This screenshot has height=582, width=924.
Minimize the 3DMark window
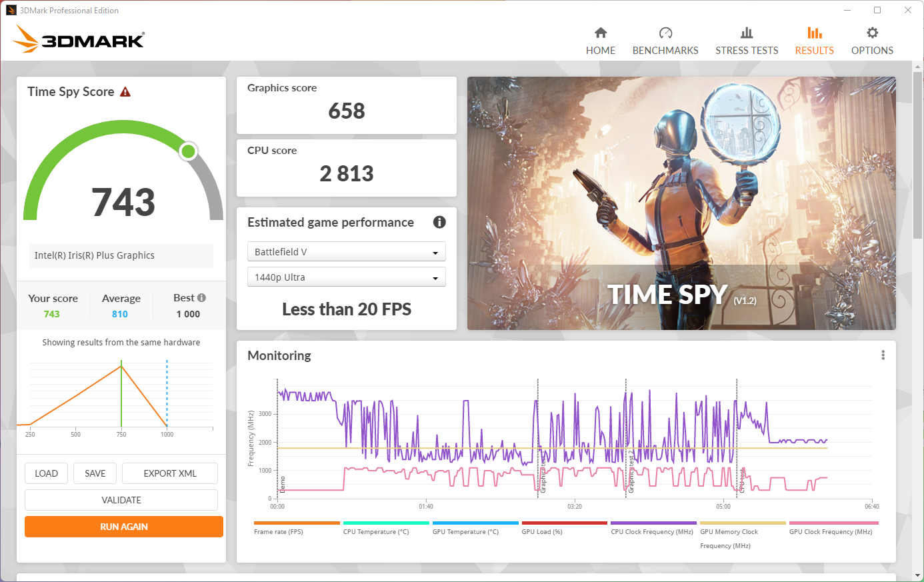point(847,10)
